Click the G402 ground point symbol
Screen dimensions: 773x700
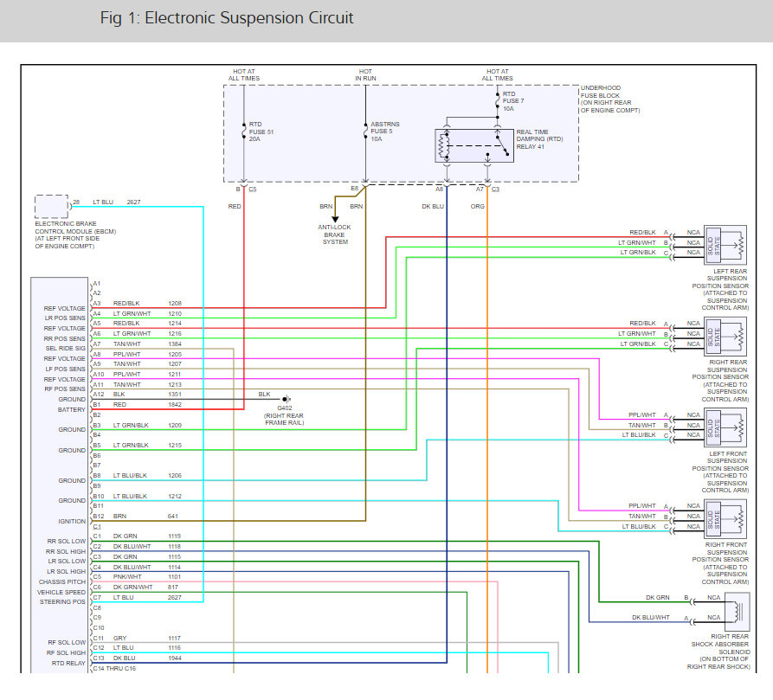(x=286, y=399)
